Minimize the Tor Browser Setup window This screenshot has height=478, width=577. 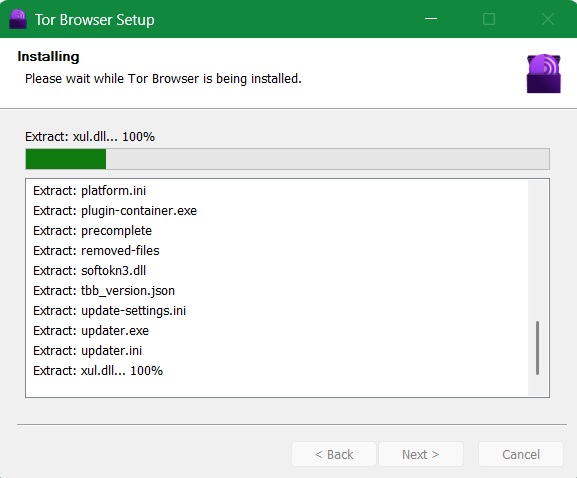pos(431,19)
